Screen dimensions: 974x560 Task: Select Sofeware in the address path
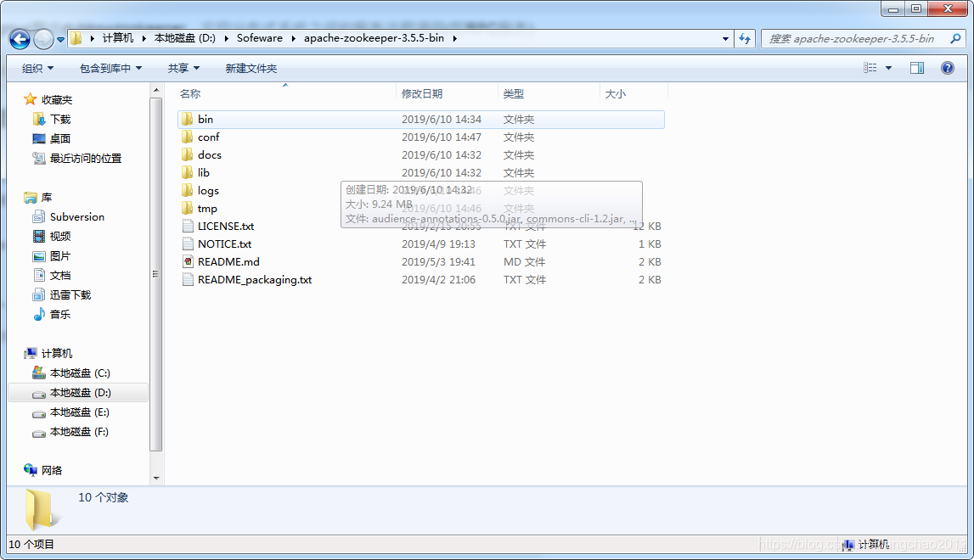(259, 38)
